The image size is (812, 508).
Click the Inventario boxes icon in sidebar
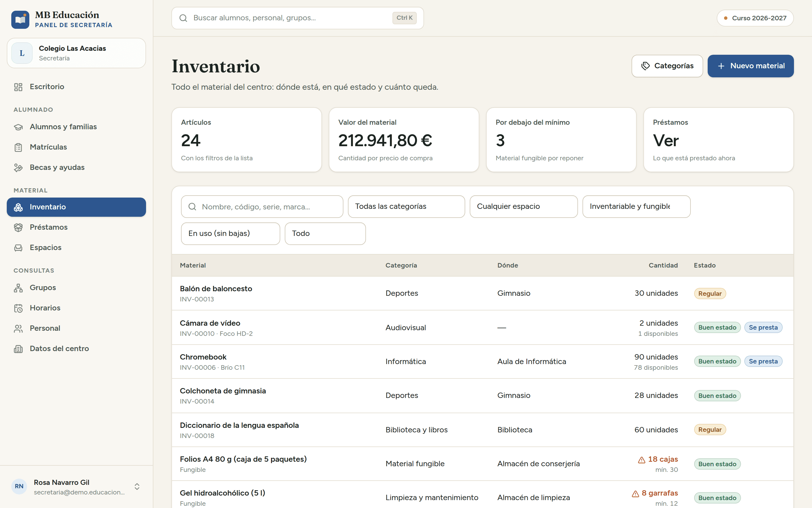click(x=18, y=207)
